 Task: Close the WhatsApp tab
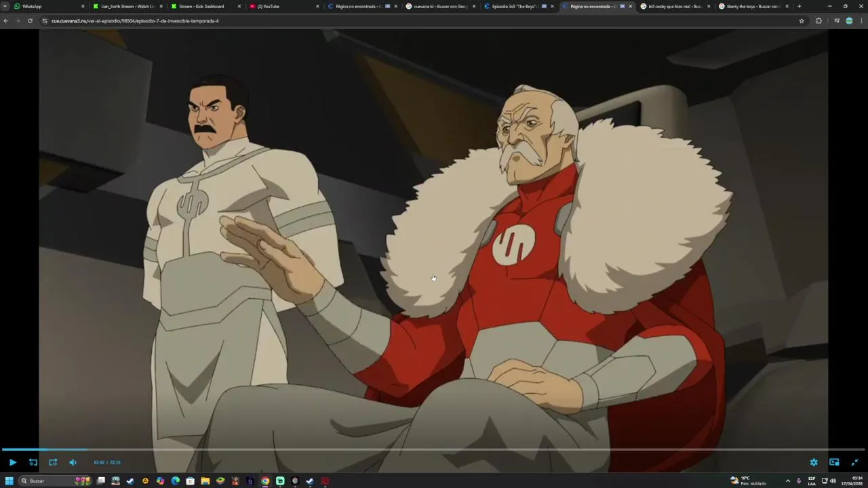[83, 6]
